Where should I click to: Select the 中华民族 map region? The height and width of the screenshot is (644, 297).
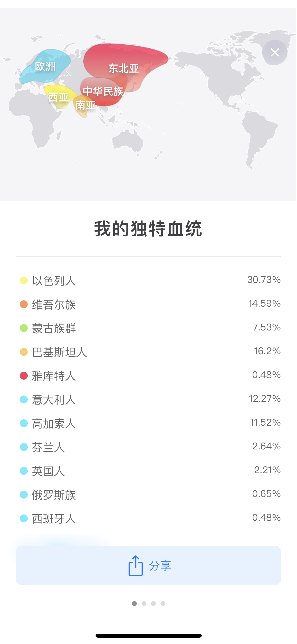click(103, 91)
